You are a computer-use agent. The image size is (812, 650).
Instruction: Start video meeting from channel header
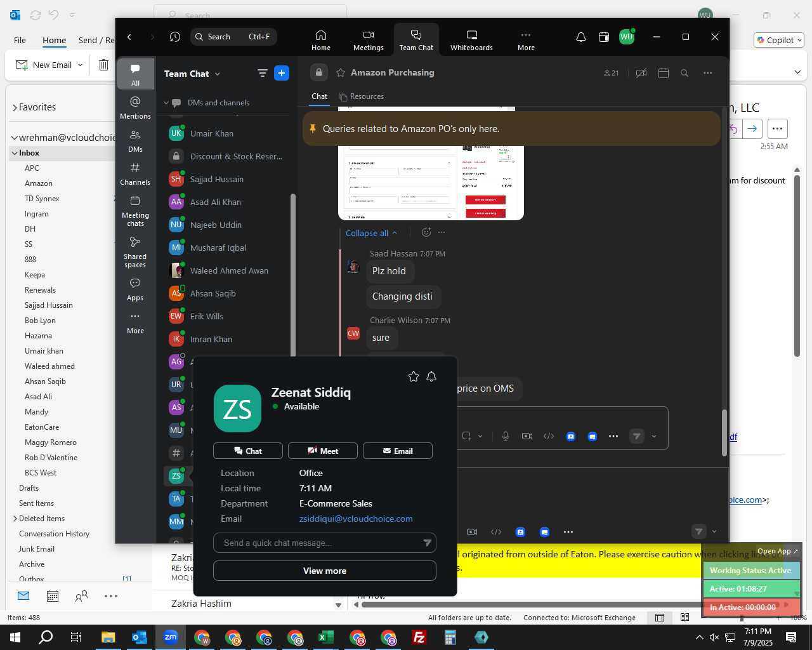point(641,73)
